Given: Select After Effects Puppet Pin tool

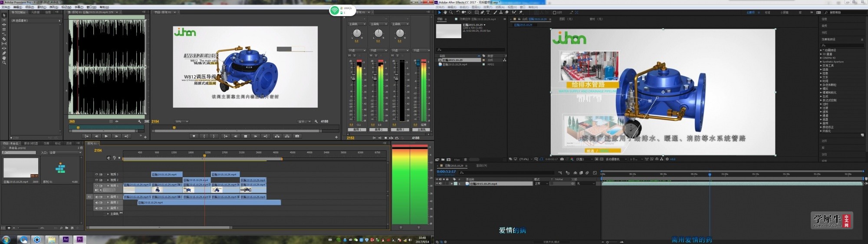Looking at the screenshot, I should point(521,12).
